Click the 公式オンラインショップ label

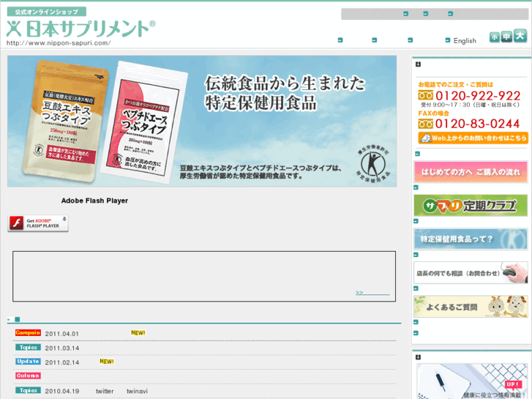(47, 12)
